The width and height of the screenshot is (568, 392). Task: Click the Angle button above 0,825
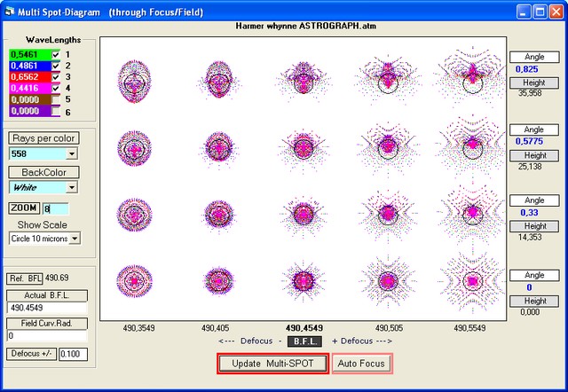(534, 57)
